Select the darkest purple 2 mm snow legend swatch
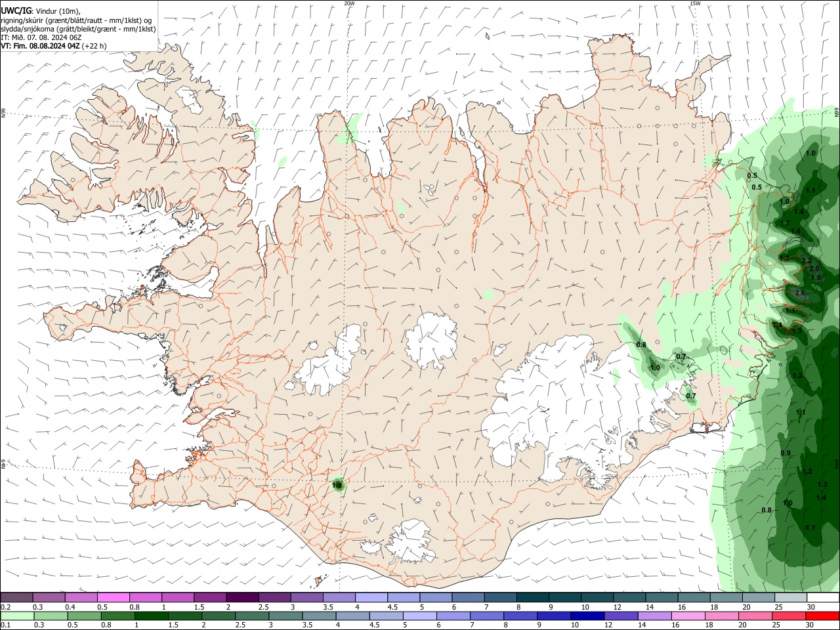The image size is (840, 630). click(x=243, y=597)
